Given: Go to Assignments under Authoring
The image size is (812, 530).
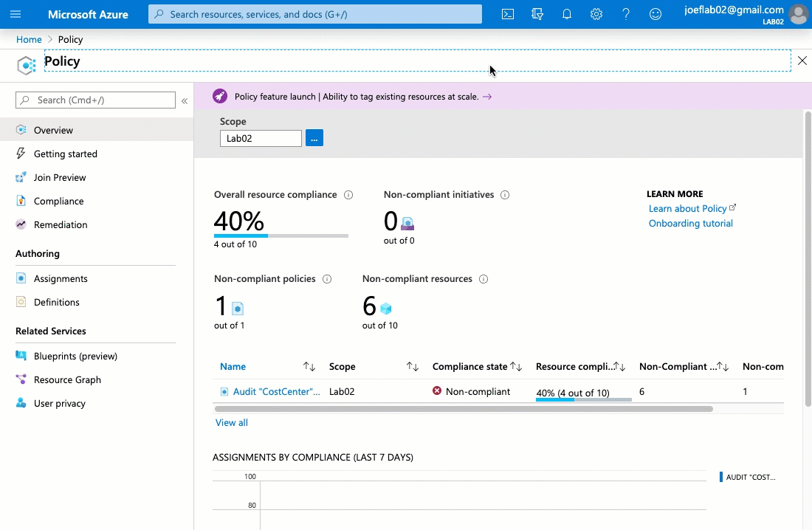Looking at the screenshot, I should (61, 278).
